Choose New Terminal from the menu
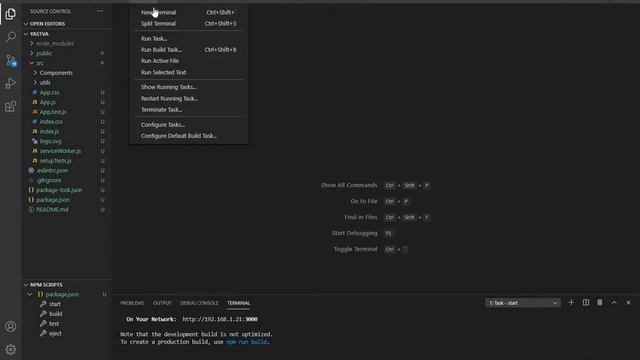Image resolution: width=640 pixels, height=360 pixels. pyautogui.click(x=188, y=12)
